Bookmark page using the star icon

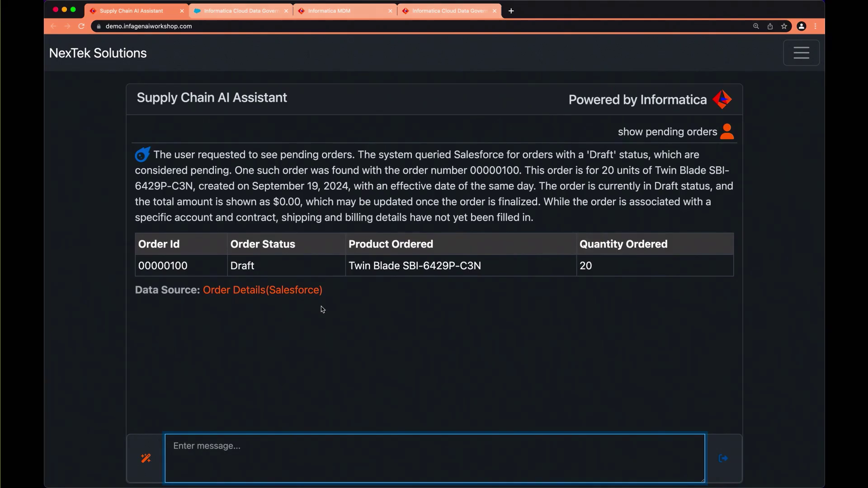click(x=784, y=26)
